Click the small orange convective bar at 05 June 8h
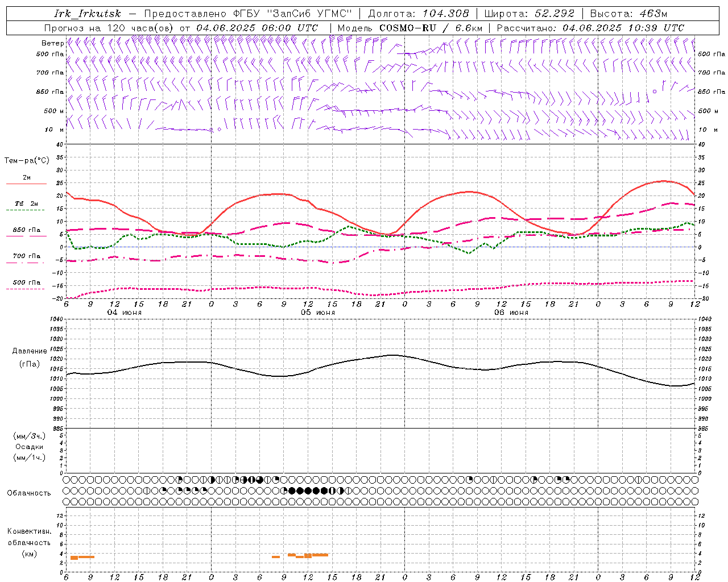The height and width of the screenshot is (582, 728). (276, 557)
